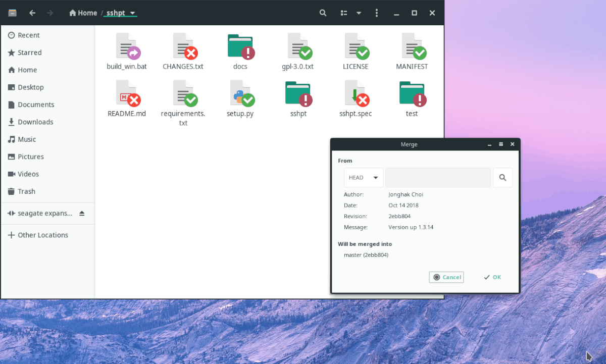The height and width of the screenshot is (364, 606).
Task: Open Other Locations in the sidebar
Action: point(48,235)
